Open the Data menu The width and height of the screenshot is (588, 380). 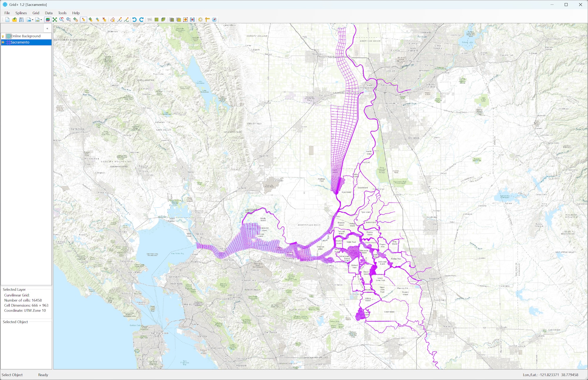click(x=49, y=13)
